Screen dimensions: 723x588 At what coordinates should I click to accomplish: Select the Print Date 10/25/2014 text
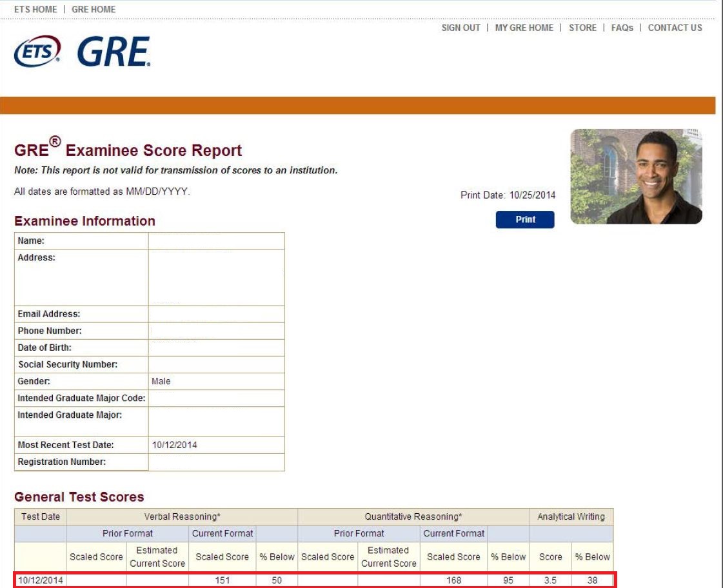[508, 195]
